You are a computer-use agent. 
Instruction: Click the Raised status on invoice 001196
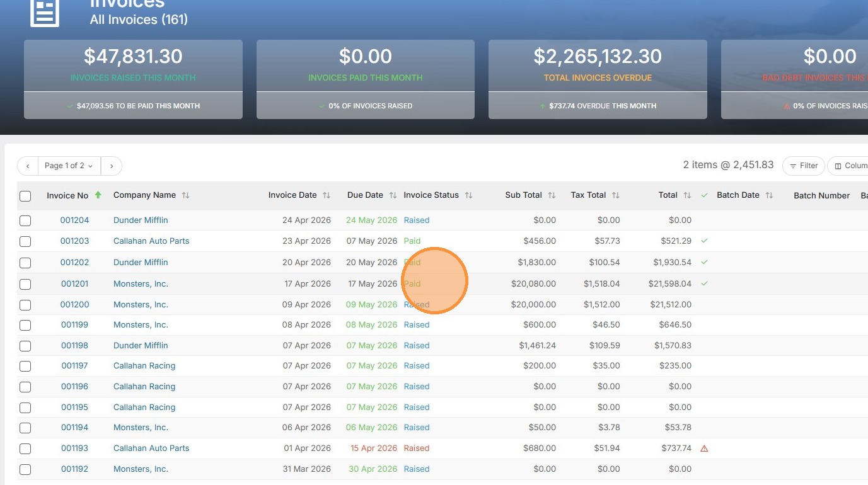pyautogui.click(x=417, y=386)
